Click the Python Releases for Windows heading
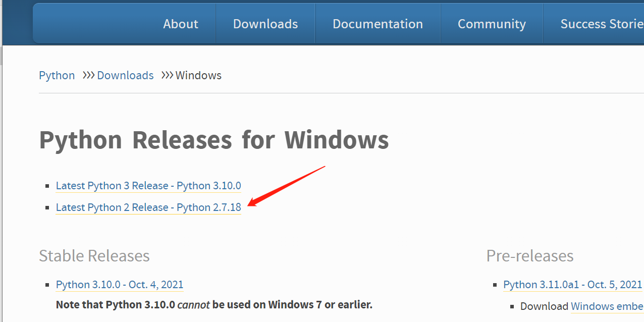 (214, 140)
